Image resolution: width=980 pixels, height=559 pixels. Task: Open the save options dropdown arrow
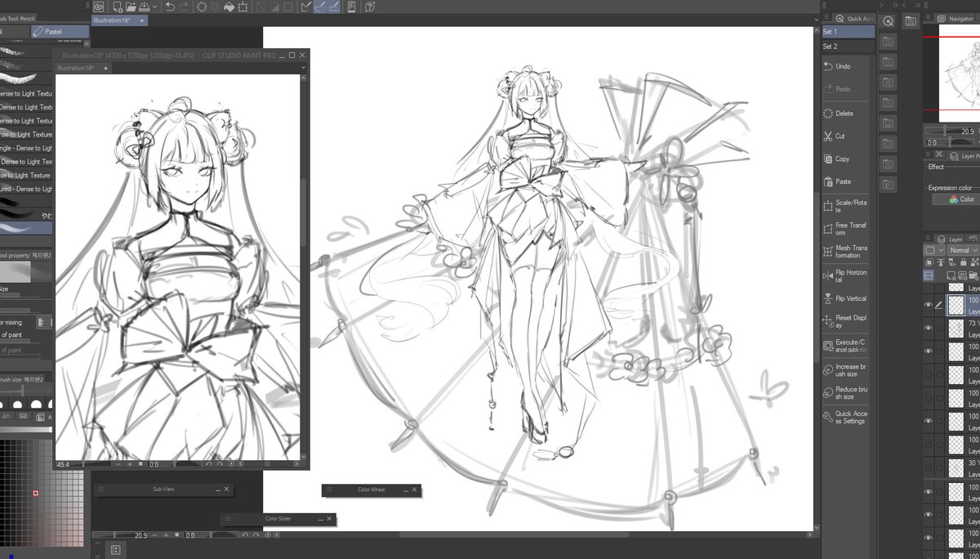pyautogui.click(x=154, y=7)
